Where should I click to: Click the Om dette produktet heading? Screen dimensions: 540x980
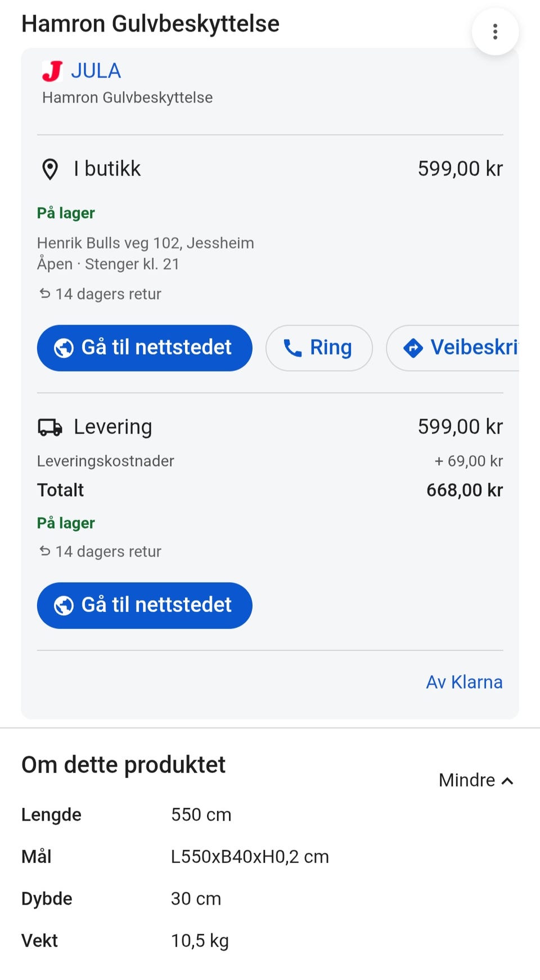click(x=123, y=765)
